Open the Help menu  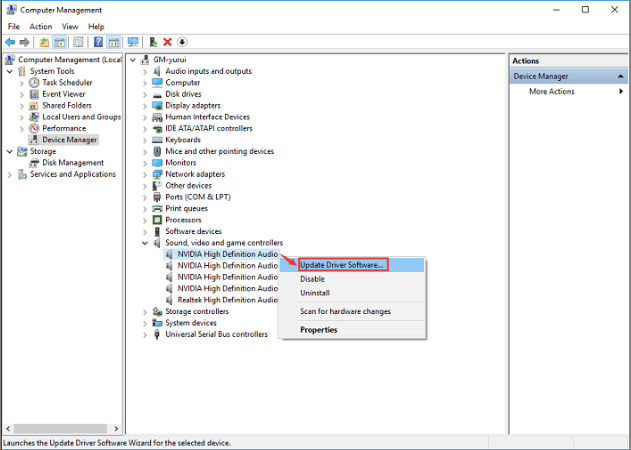[96, 27]
